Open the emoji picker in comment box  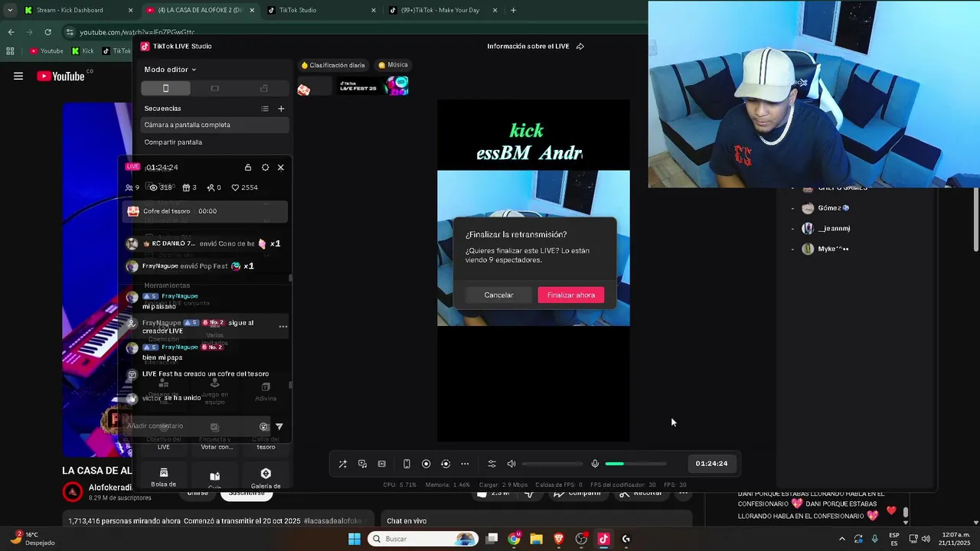[x=263, y=427]
